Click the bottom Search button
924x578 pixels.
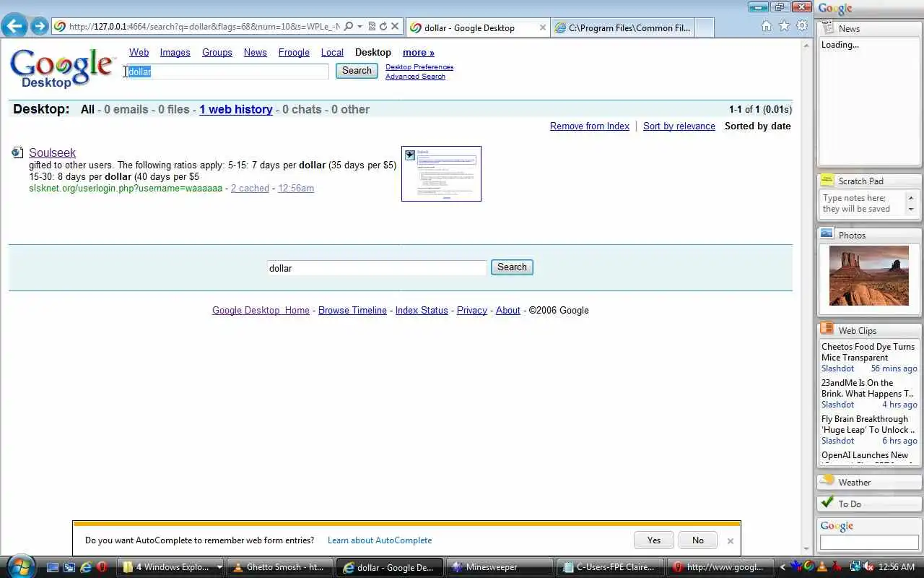(x=512, y=267)
